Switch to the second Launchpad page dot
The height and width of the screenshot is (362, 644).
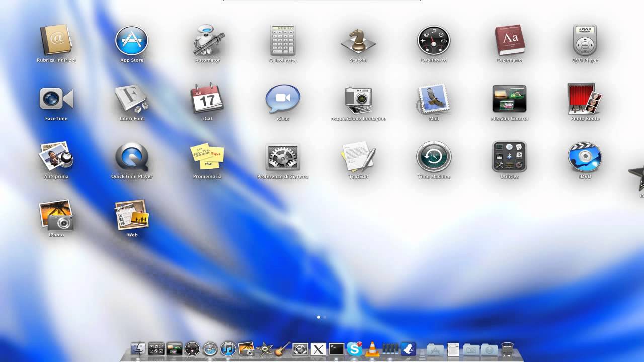coord(325,317)
